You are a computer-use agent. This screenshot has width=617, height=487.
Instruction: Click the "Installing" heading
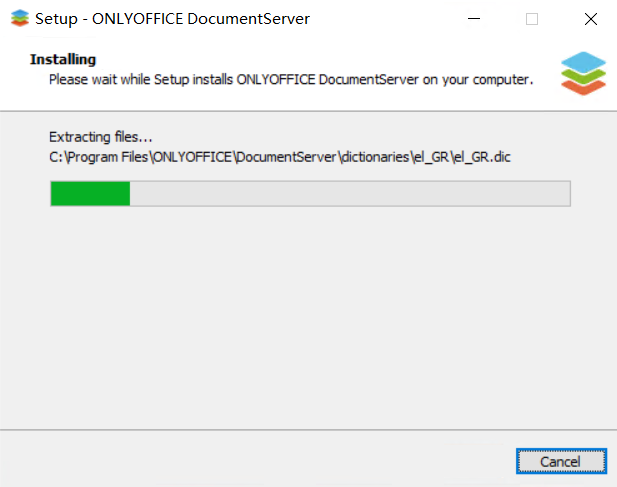tap(63, 59)
